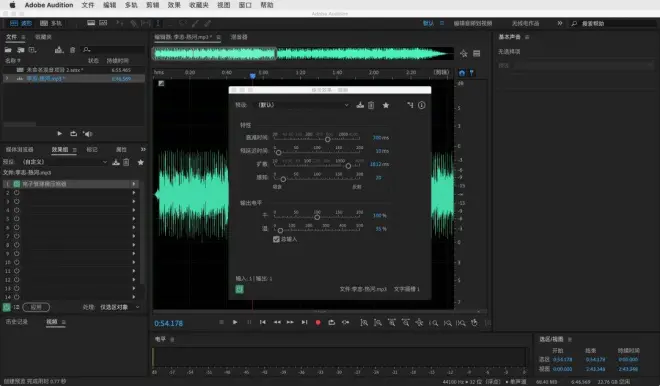Click Zoom Out Time icon
The width and height of the screenshot is (660, 386).
[406, 323]
